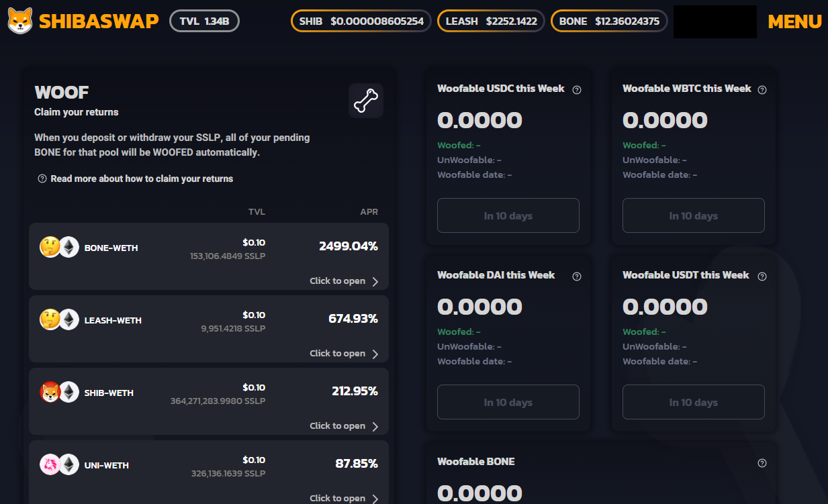Image resolution: width=828 pixels, height=504 pixels.
Task: Click the SHIB price pill
Action: coord(361,21)
